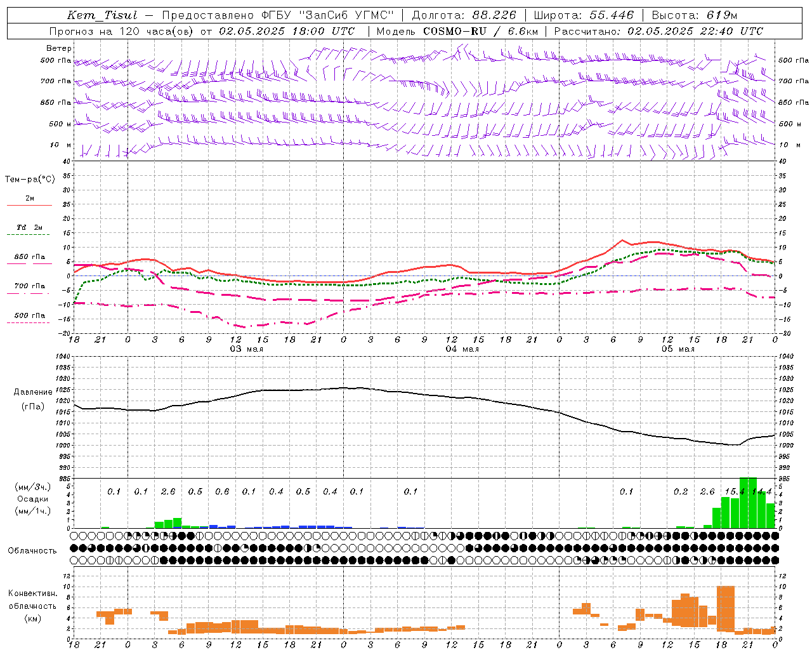Click the '14.4' precipitation total value

click(x=761, y=492)
